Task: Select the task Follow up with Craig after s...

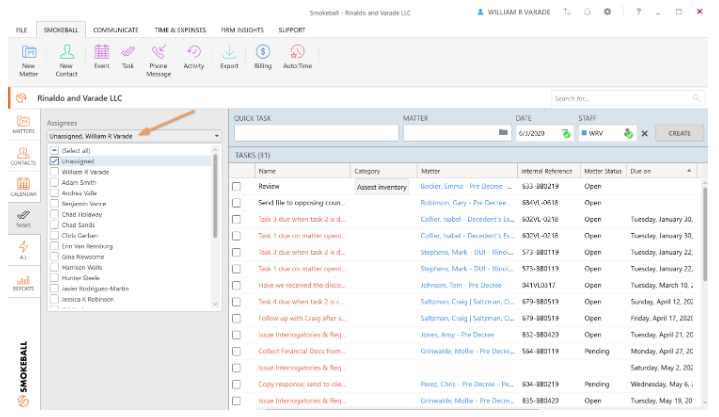Action: [x=302, y=318]
